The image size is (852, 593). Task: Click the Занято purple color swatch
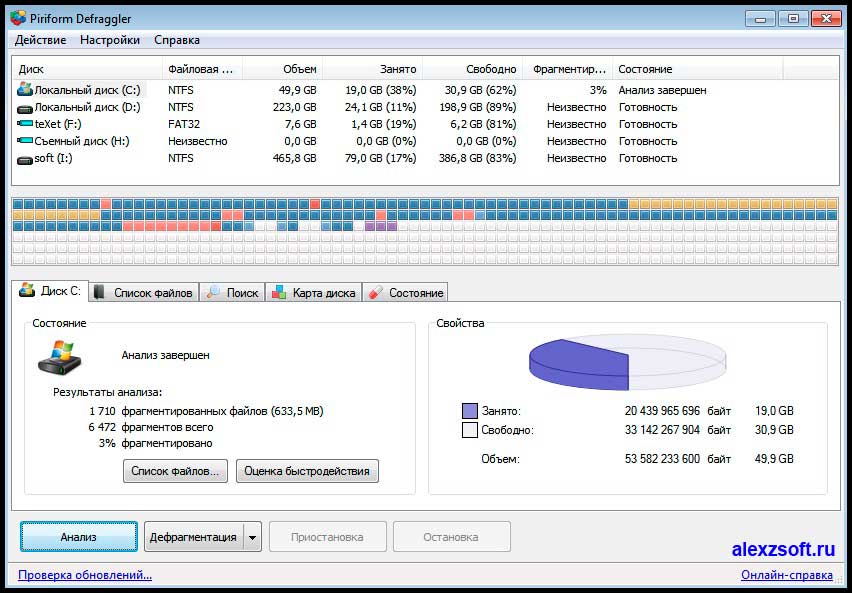[470, 411]
